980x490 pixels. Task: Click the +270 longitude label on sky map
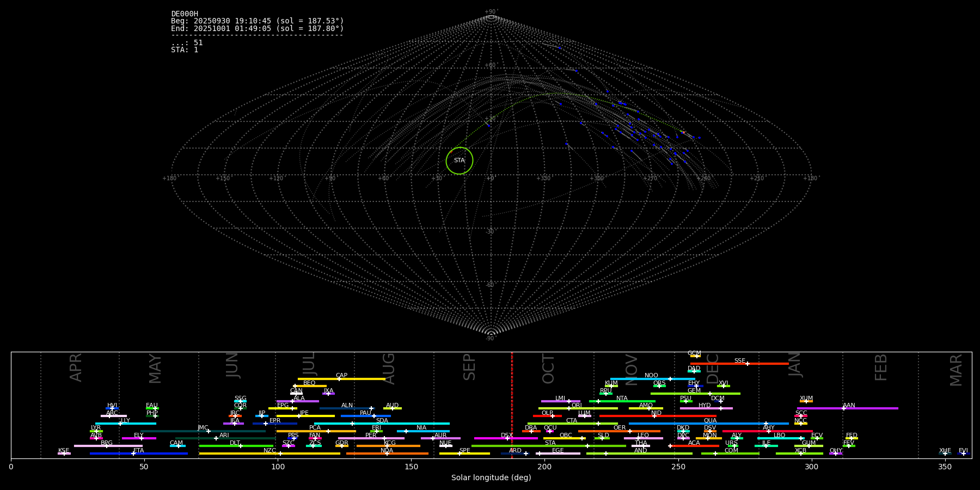(650, 179)
